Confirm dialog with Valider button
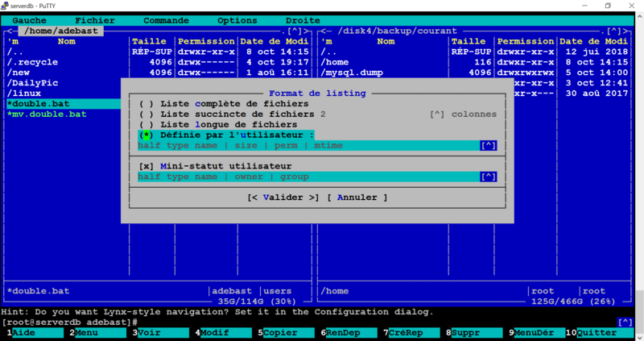Viewport: 644px width, 341px height. click(x=283, y=198)
